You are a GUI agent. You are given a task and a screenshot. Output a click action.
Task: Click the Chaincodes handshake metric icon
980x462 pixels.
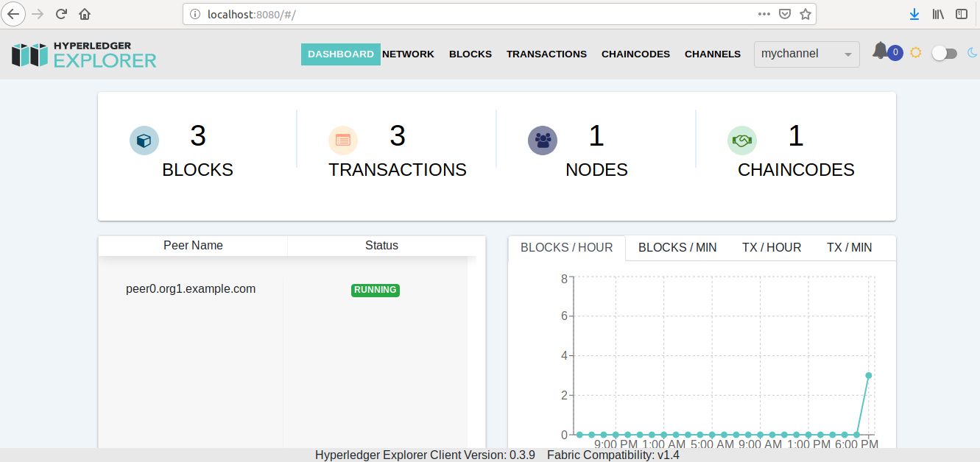[742, 140]
